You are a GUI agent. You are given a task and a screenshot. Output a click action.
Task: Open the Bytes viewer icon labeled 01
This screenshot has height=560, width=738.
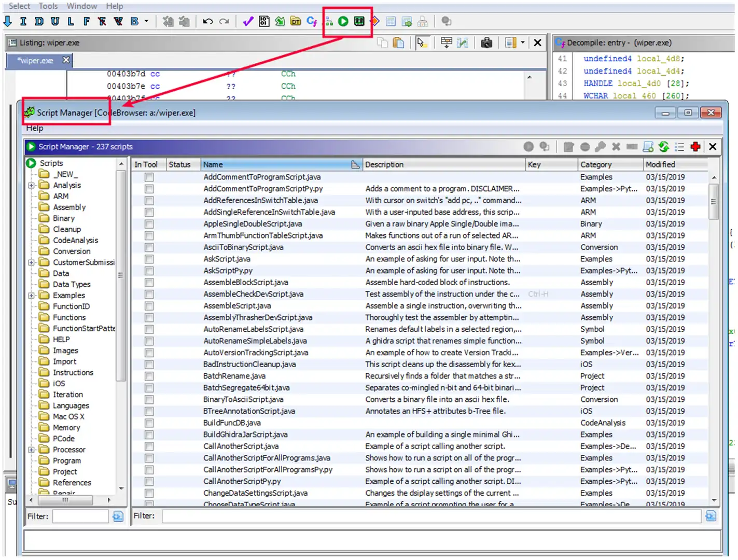(264, 21)
